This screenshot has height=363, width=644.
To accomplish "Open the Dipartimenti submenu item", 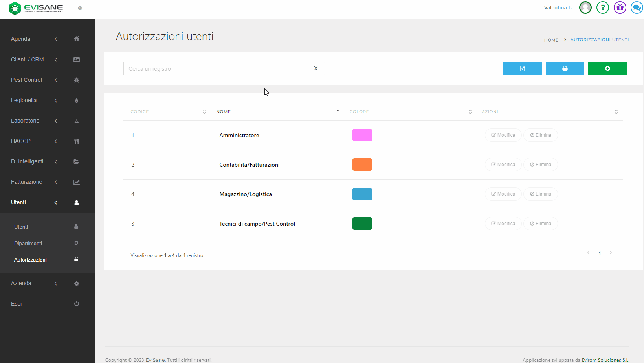I will click(28, 243).
